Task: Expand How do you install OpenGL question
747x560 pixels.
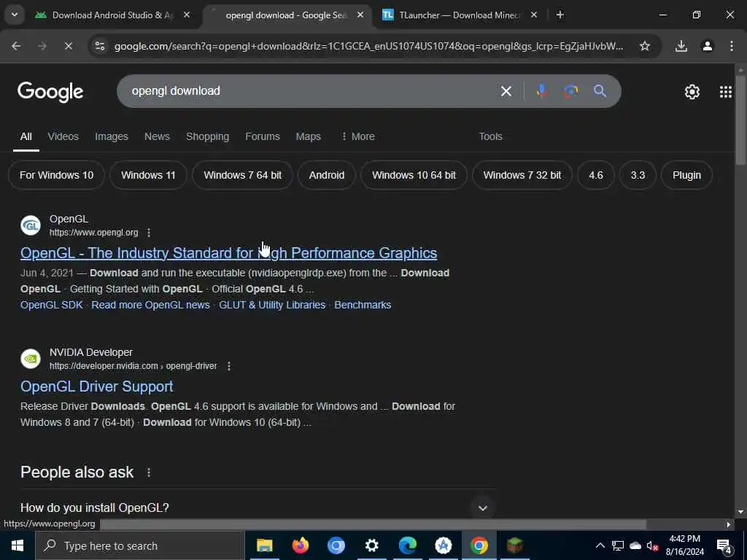Action: point(258,507)
